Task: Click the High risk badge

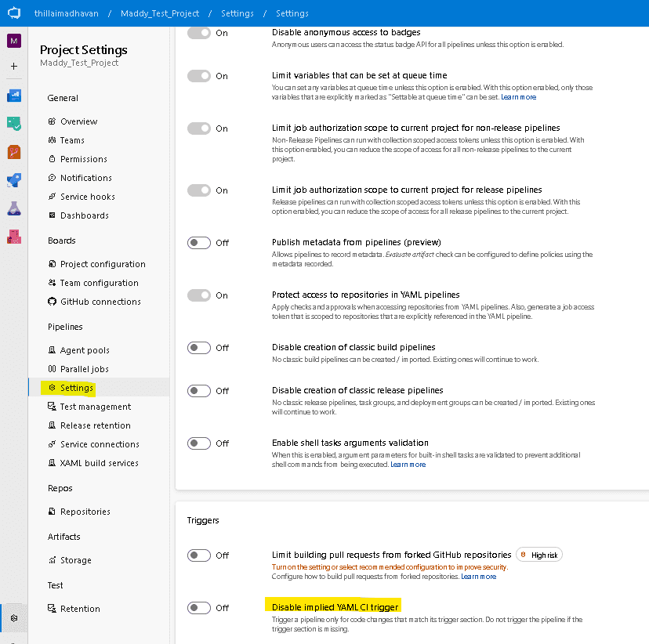Action: 539,555
